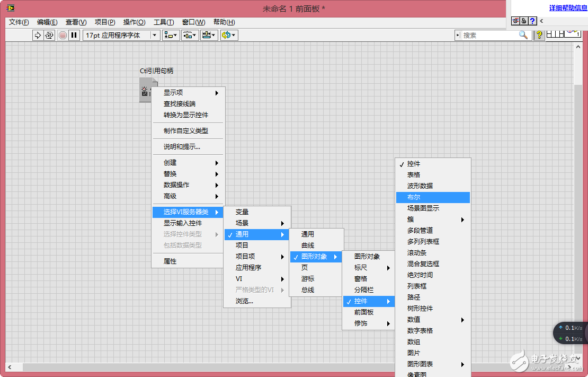Select the 树形控件 class
Screen dimensions: 588x377
tap(433, 309)
